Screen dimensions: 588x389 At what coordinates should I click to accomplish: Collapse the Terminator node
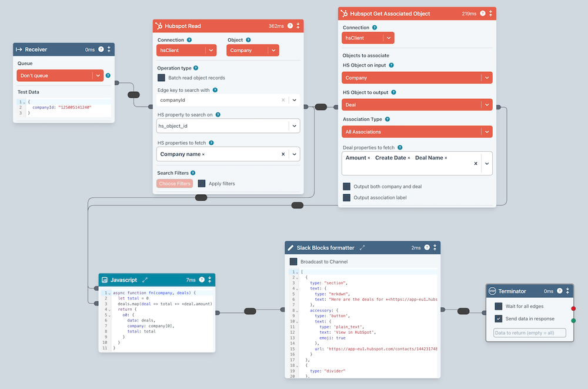569,291
